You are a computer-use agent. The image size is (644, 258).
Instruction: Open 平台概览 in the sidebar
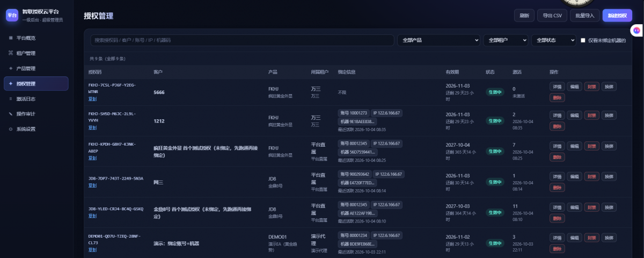pos(36,38)
